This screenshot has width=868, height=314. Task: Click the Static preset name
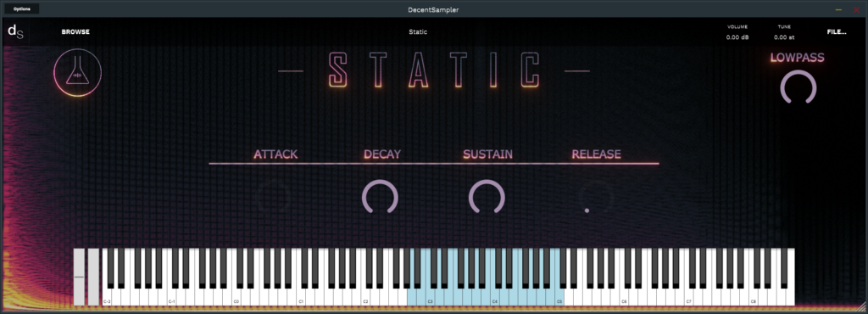418,31
